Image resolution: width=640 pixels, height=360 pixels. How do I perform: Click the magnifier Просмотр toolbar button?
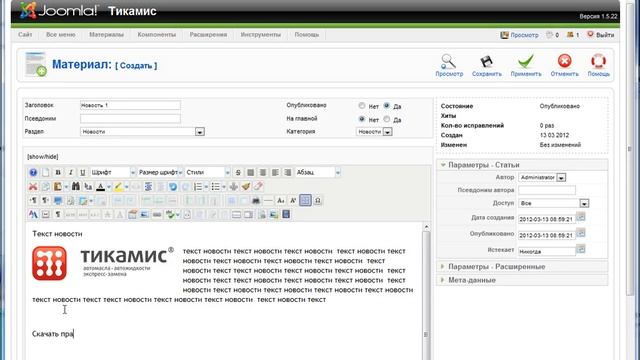point(449,65)
